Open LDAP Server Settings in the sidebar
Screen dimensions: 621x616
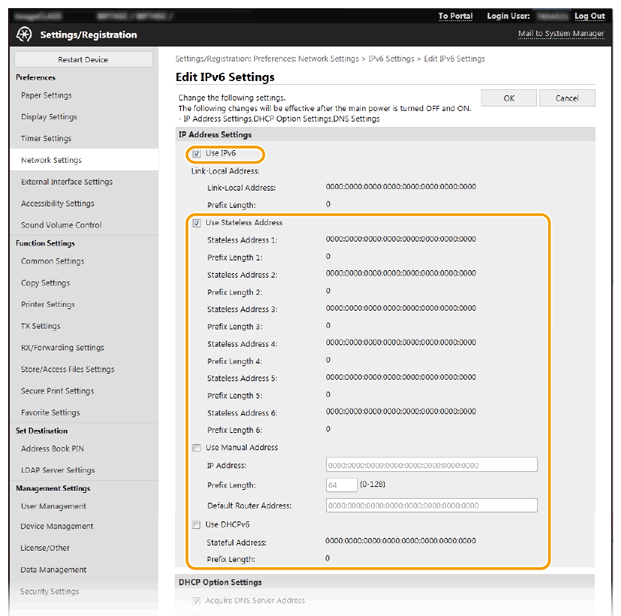(58, 470)
